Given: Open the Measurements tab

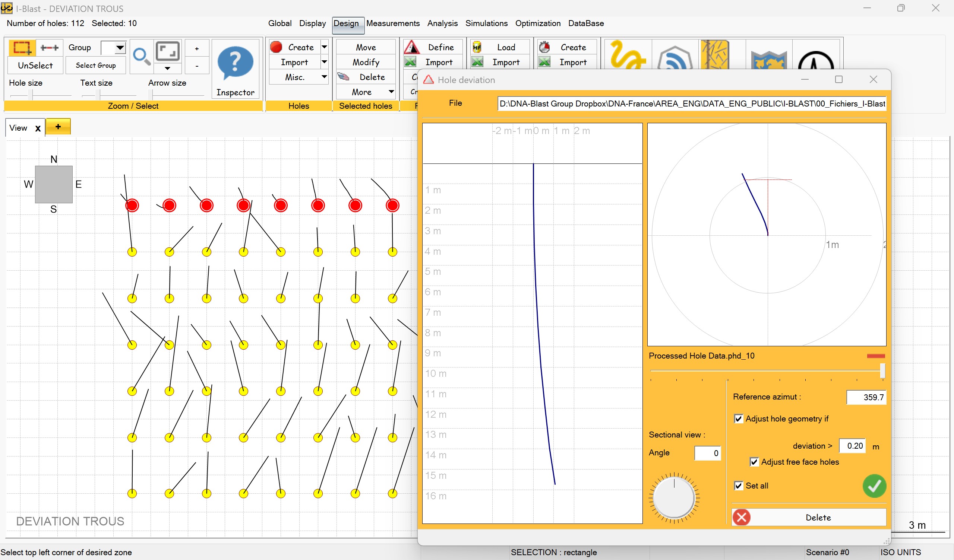Looking at the screenshot, I should 393,23.
